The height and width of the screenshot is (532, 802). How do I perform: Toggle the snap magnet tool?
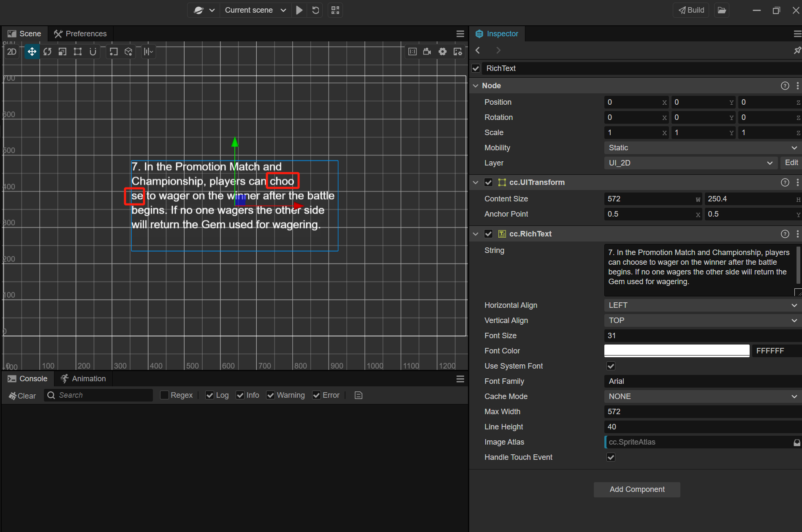93,52
